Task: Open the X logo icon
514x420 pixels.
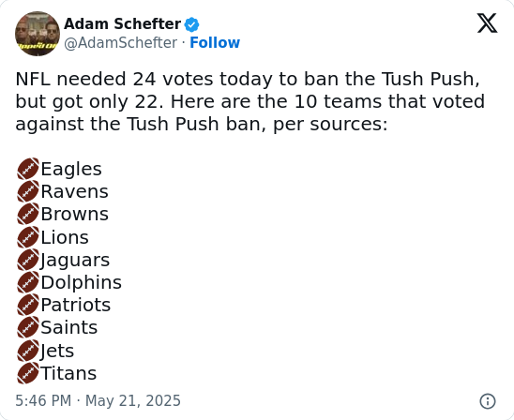Action: [487, 23]
